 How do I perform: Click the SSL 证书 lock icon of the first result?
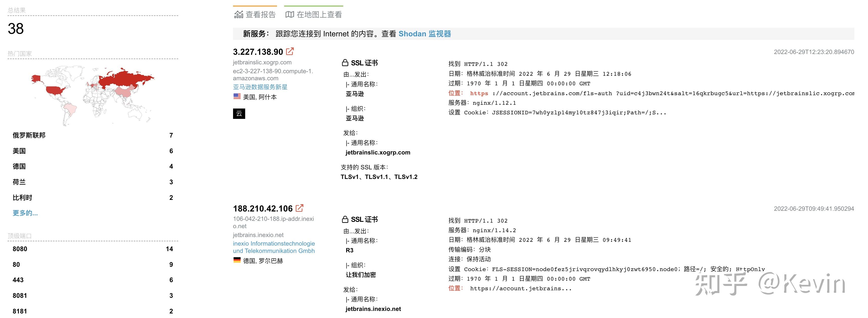[x=345, y=63]
